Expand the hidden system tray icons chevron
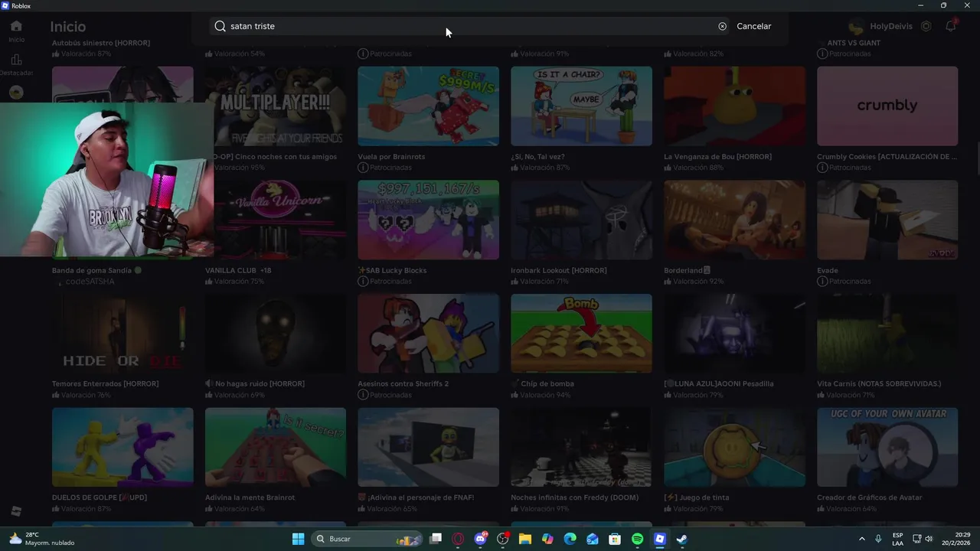Image resolution: width=980 pixels, height=551 pixels. pos(861,539)
